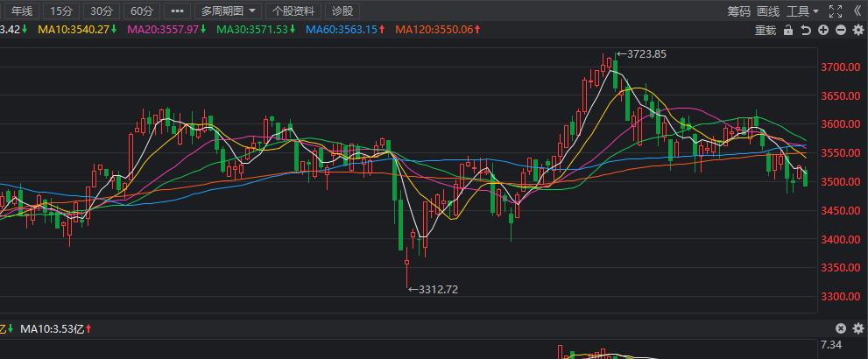Show the 筹码 distribution
The width and height of the screenshot is (868, 359).
tap(738, 11)
